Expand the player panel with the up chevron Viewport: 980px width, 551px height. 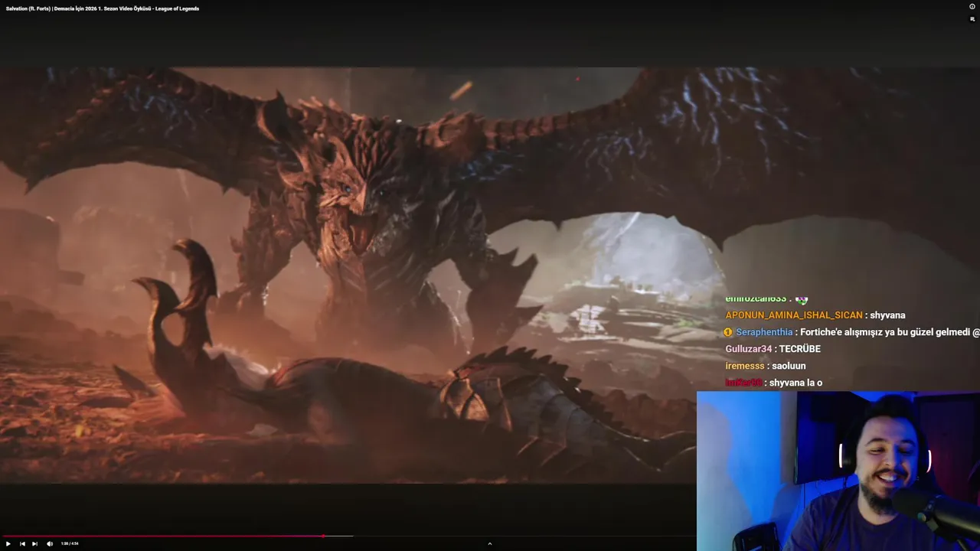(x=489, y=543)
